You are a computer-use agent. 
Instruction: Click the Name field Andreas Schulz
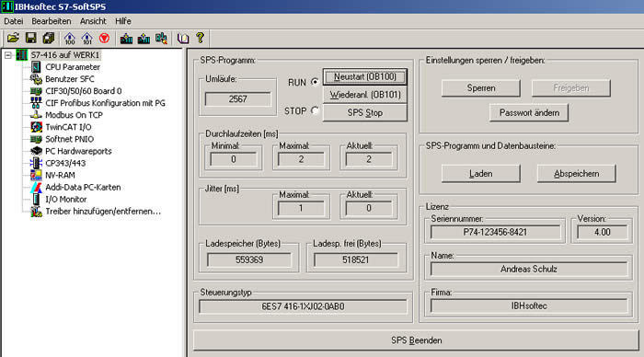(x=529, y=269)
